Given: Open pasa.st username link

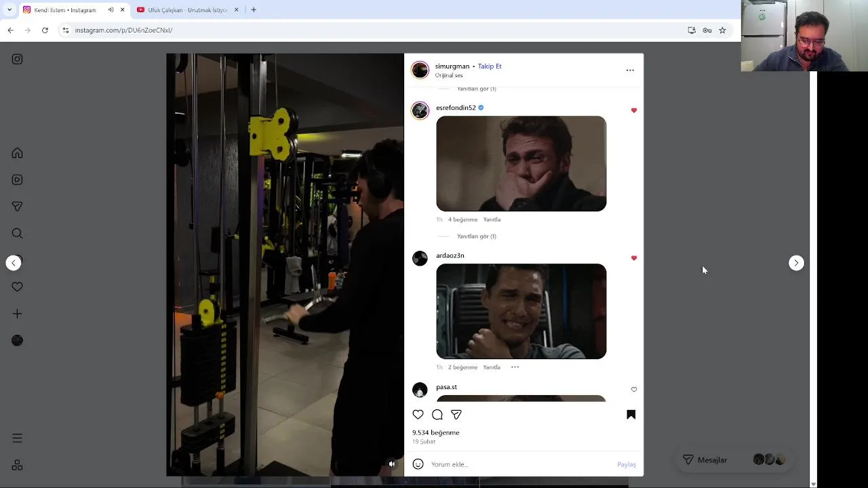Looking at the screenshot, I should [446, 387].
